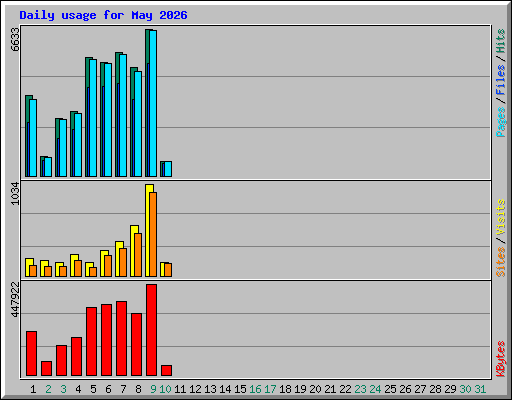Click day number 12 on the axis
512x400 pixels.
(195, 389)
